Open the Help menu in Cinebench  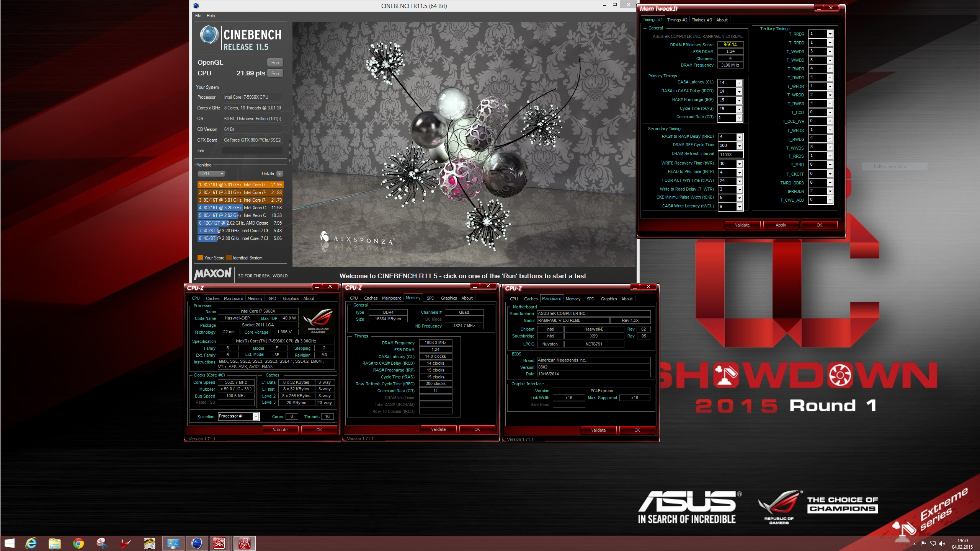[211, 16]
